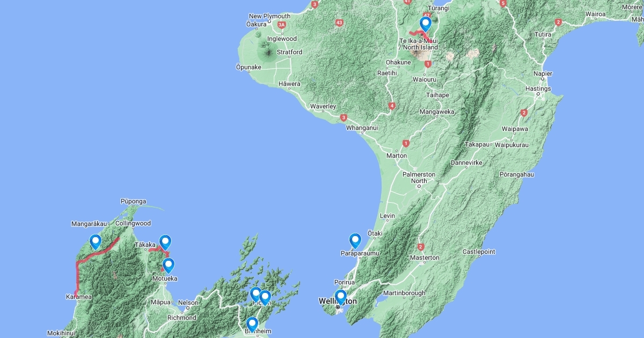Click the highway 43 route shield
Image resolution: width=644 pixels, height=338 pixels.
[339, 23]
